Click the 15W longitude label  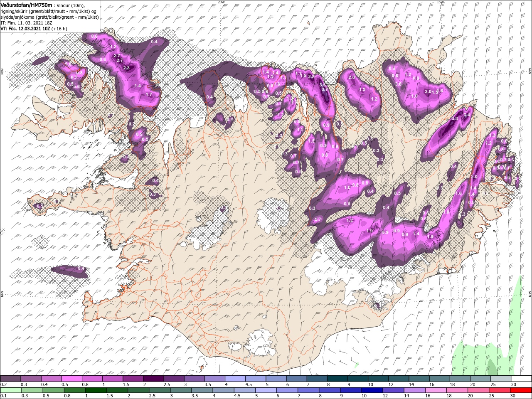441,2
